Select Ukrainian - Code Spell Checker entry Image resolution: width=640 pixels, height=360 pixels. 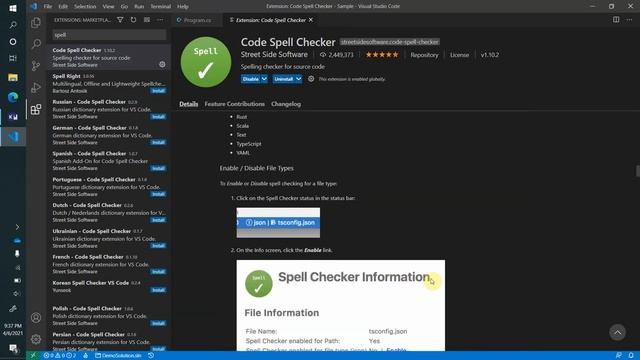pos(109,238)
